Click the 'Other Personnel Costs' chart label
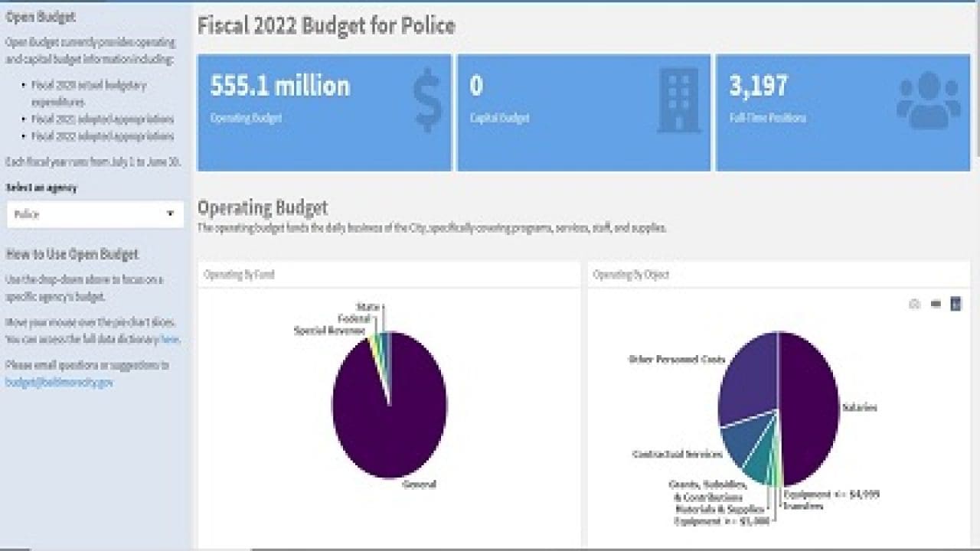 677,359
